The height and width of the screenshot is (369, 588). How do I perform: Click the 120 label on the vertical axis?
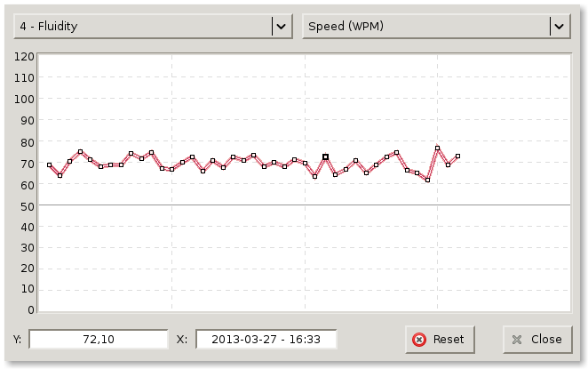(24, 56)
